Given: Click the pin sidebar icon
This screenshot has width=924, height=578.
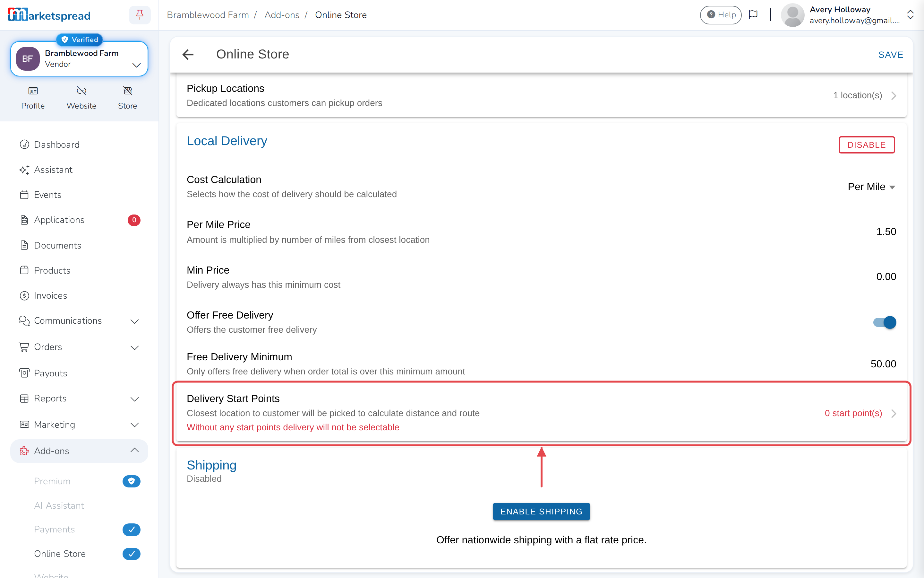Looking at the screenshot, I should pyautogui.click(x=140, y=15).
